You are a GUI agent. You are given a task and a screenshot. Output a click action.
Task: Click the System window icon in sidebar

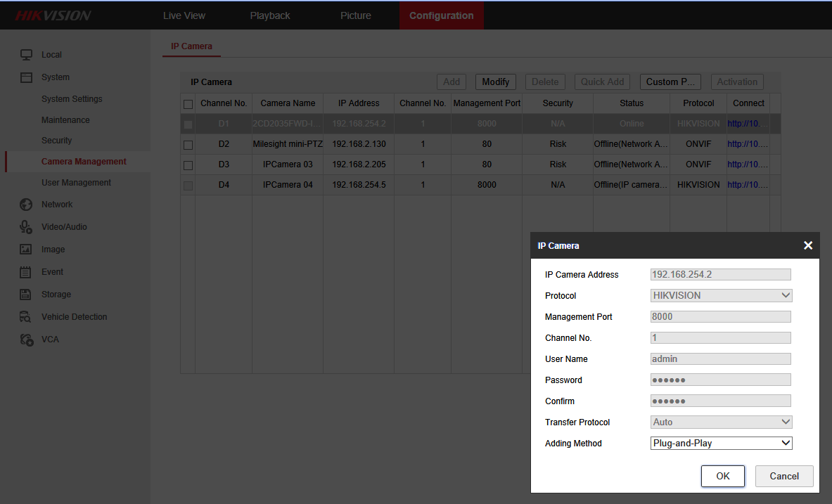click(x=26, y=77)
